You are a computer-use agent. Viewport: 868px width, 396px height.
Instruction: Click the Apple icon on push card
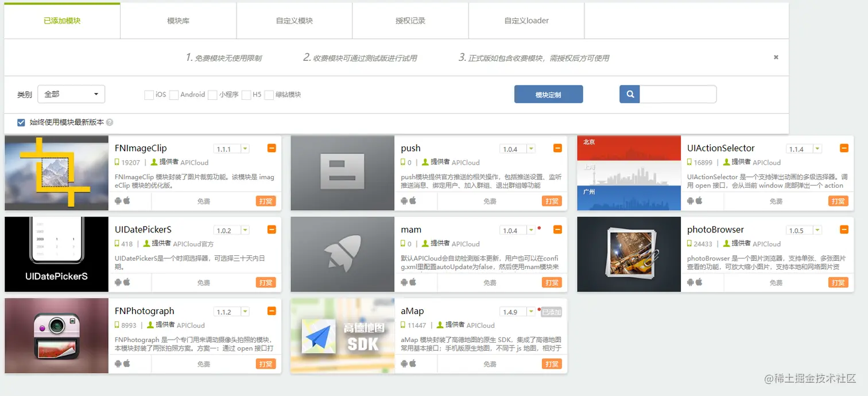tap(412, 201)
